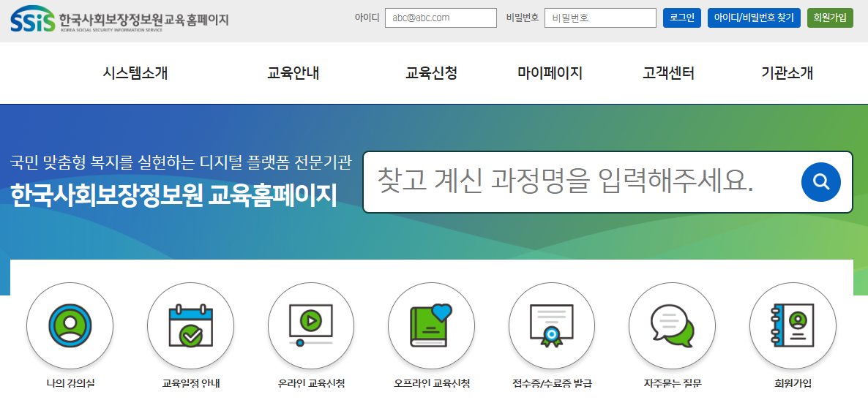Click the 로그인 button
This screenshot has width=868, height=411.
click(x=682, y=18)
